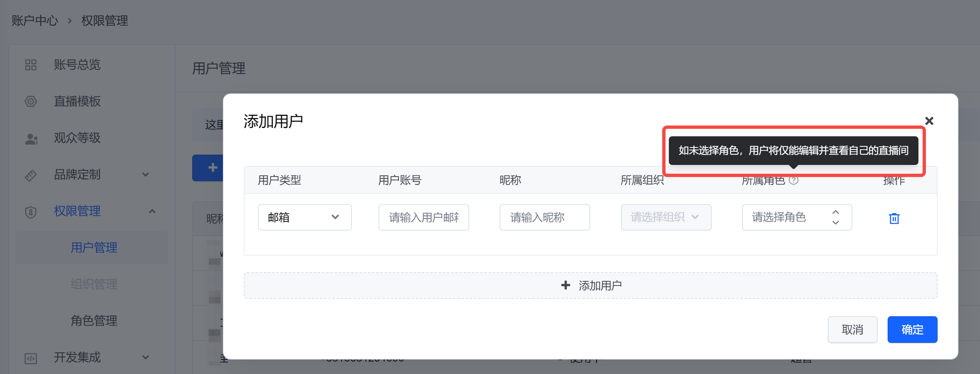The image size is (980, 374).
Task: Delete the user row with trash icon
Action: pyautogui.click(x=894, y=218)
